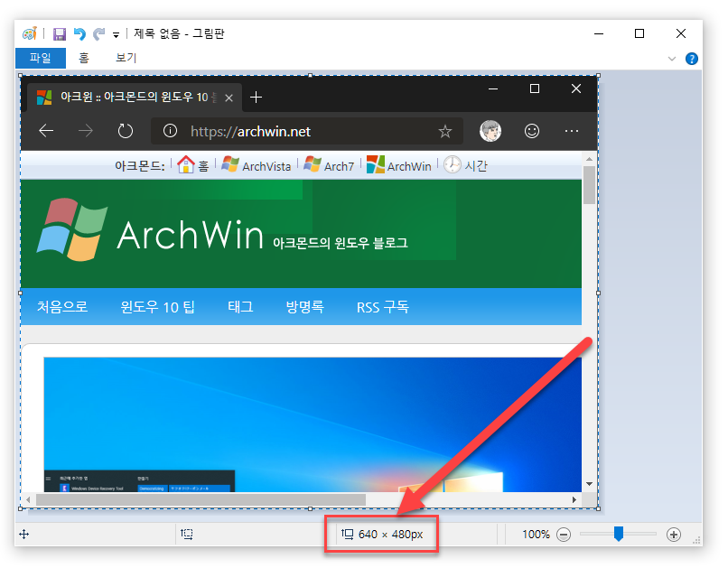
Task: Click the favorites star icon in address bar
Action: tap(444, 131)
